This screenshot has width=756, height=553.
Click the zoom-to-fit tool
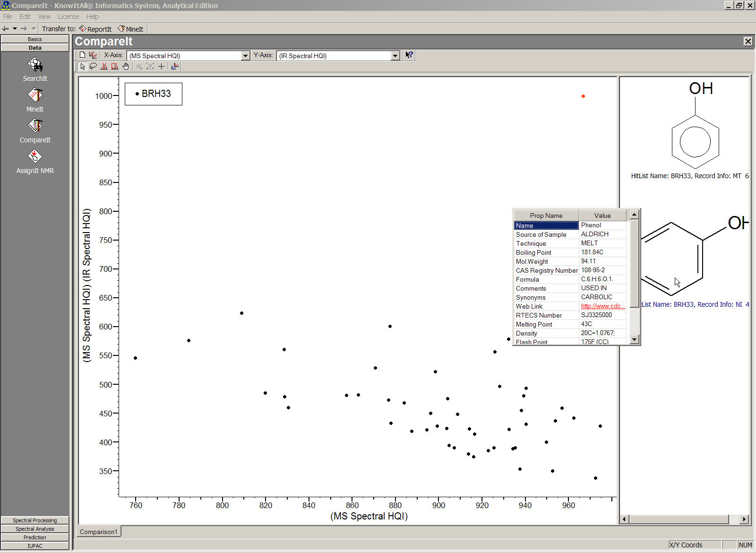coord(150,67)
